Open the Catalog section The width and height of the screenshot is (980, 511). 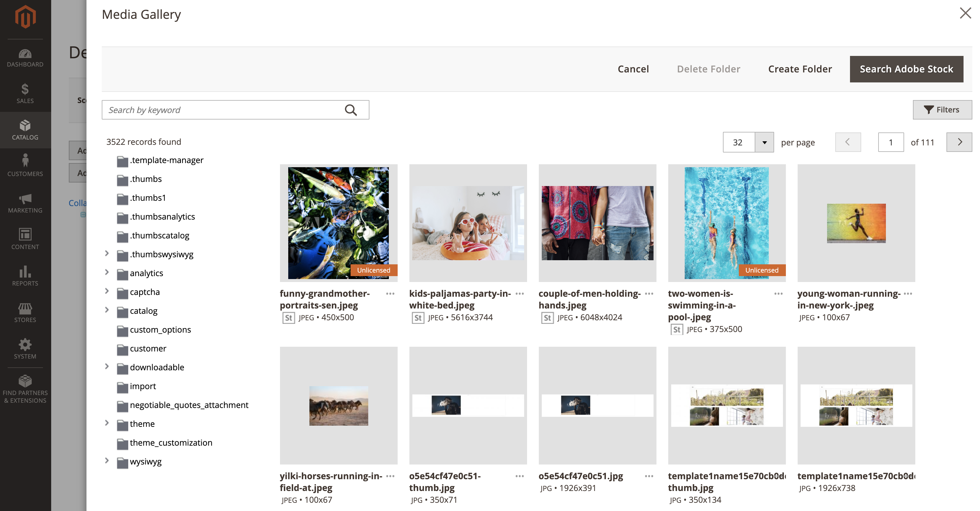(25, 130)
